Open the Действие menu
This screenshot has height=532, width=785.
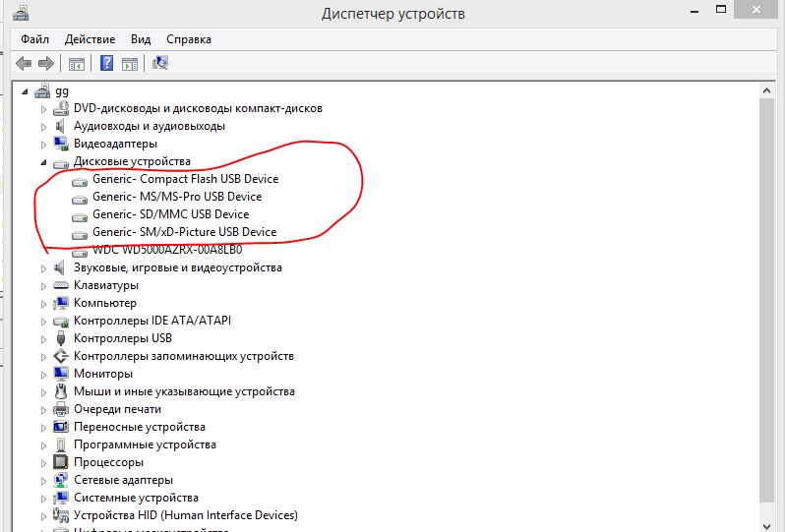(x=90, y=39)
